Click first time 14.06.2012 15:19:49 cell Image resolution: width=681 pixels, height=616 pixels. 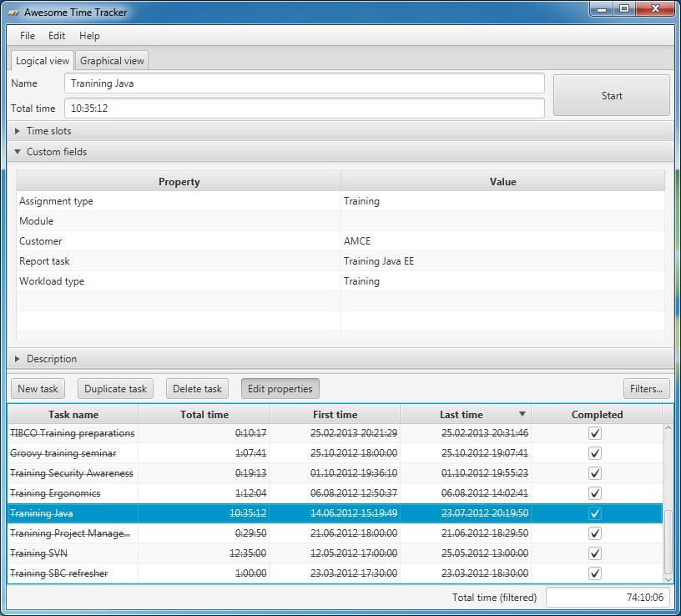coord(335,513)
